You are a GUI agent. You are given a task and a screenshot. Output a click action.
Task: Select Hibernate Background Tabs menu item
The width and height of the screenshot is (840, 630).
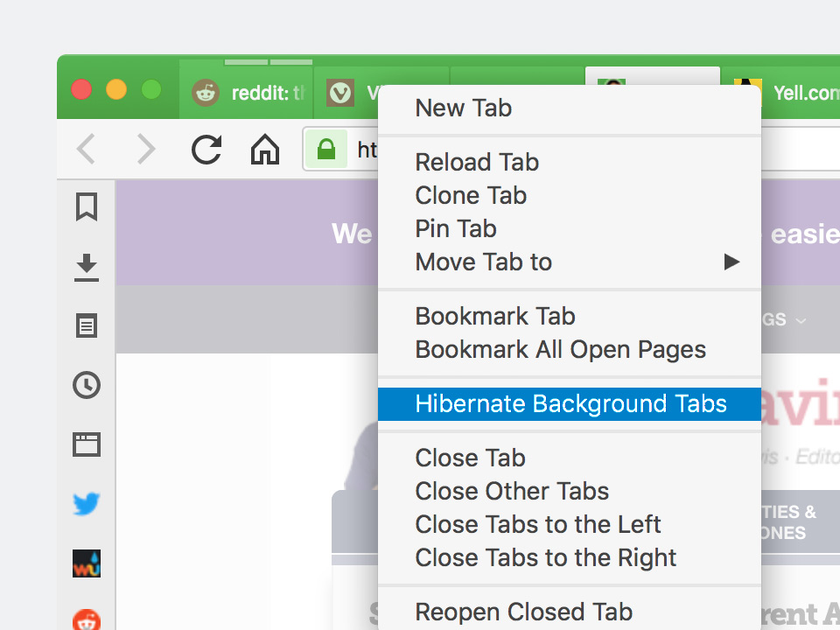(x=570, y=404)
